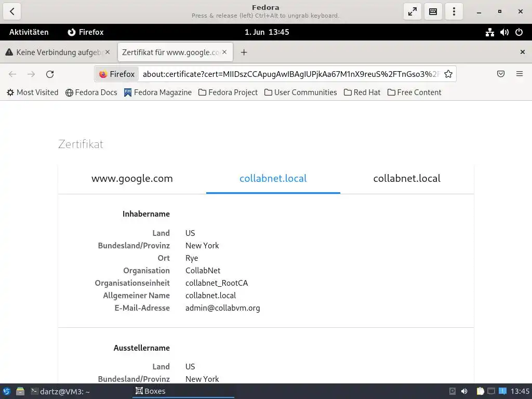Open the Firefox hamburger menu
The height and width of the screenshot is (399, 532).
tap(520, 74)
